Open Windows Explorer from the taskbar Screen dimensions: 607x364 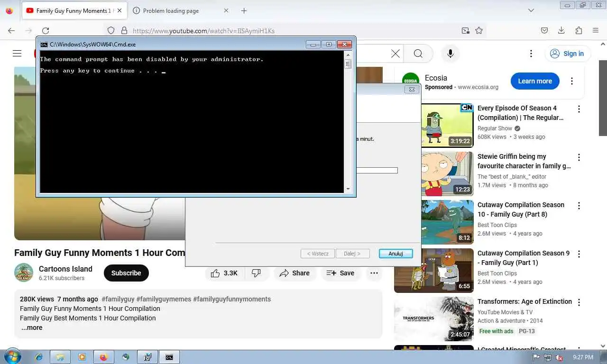tap(60, 357)
